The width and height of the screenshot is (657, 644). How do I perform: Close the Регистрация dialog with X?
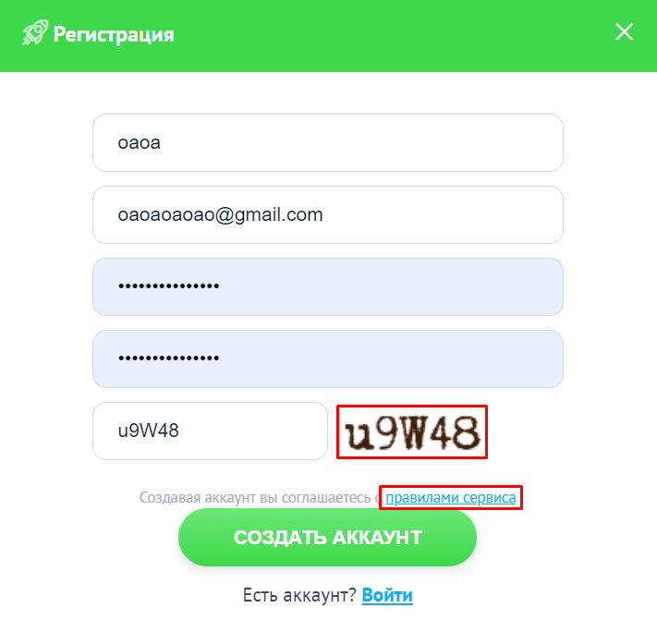(624, 31)
